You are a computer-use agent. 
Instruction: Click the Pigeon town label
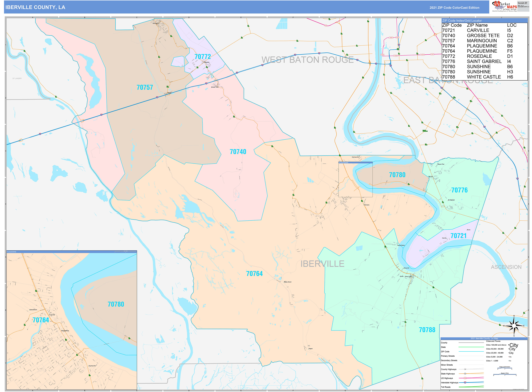coord(311,349)
